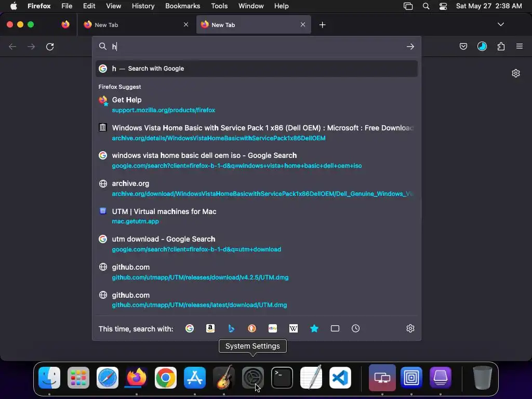Viewport: 532px width, 399px height.
Task: Open the Help menu
Action: point(281,6)
